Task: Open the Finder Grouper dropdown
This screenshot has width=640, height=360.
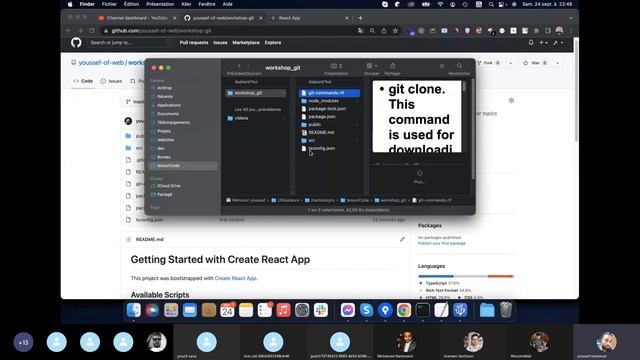Action: click(x=371, y=66)
